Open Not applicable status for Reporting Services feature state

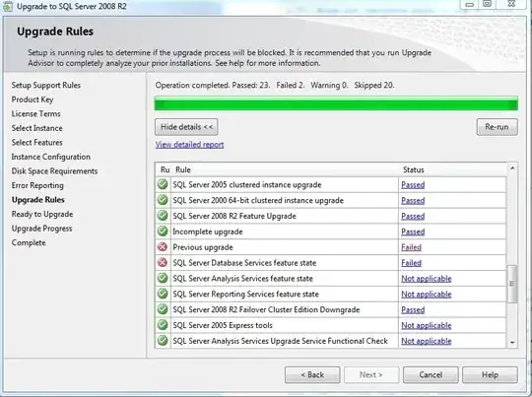[427, 295]
